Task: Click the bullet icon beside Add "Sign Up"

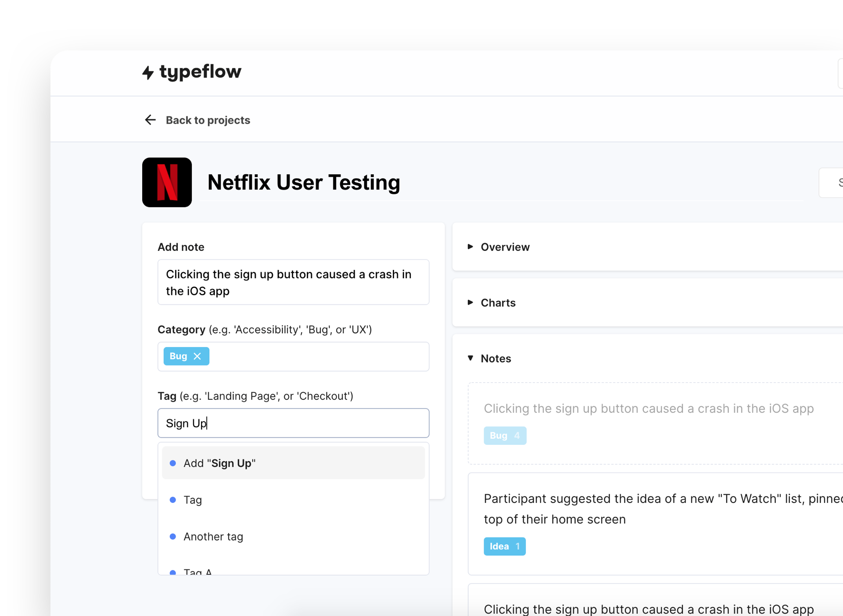Action: [173, 463]
